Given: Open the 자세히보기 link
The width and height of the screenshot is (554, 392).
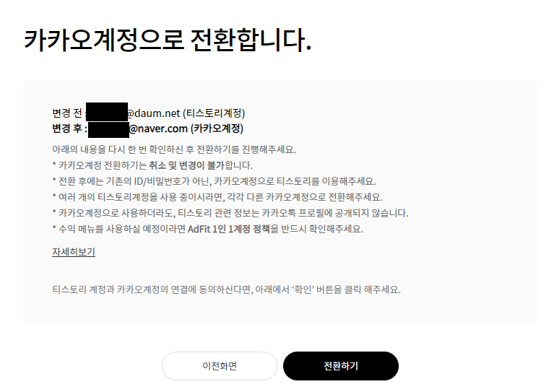Looking at the screenshot, I should coord(74,252).
